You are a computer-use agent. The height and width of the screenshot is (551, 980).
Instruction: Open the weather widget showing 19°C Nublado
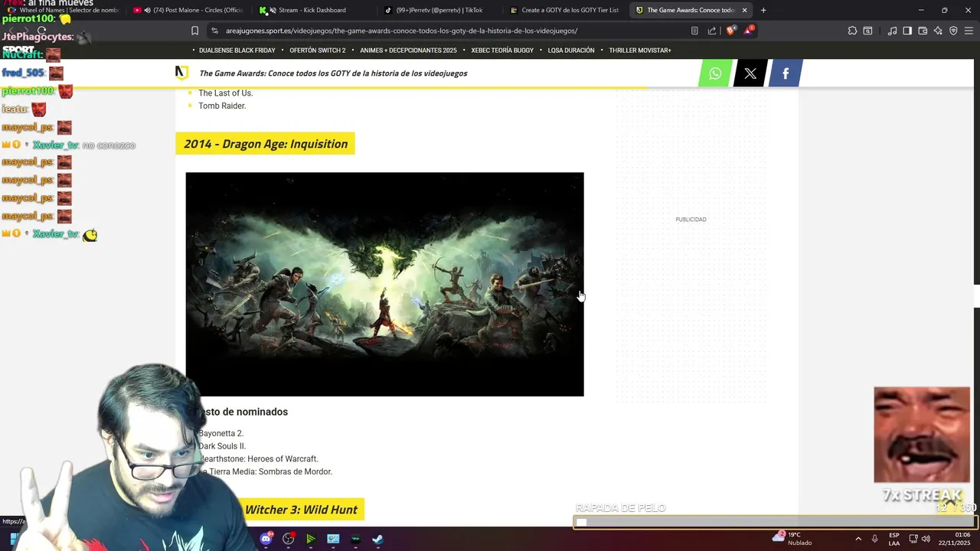click(792, 539)
